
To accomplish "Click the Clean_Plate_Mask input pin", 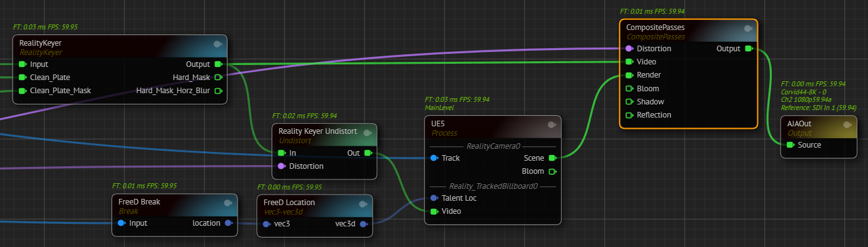I will [23, 91].
